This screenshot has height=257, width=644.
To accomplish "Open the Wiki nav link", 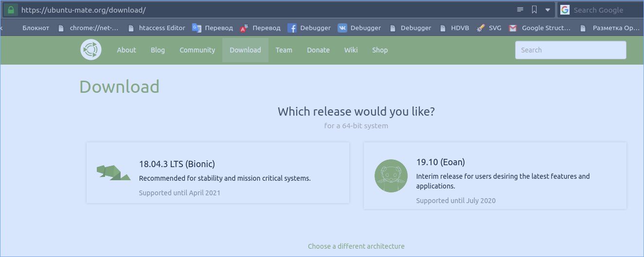I will point(351,50).
